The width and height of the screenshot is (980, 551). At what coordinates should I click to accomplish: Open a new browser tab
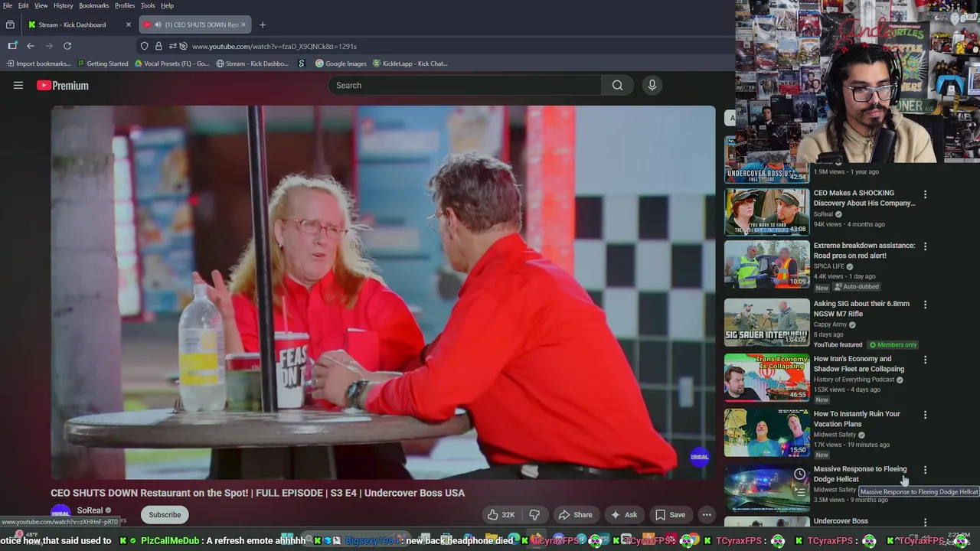(263, 24)
